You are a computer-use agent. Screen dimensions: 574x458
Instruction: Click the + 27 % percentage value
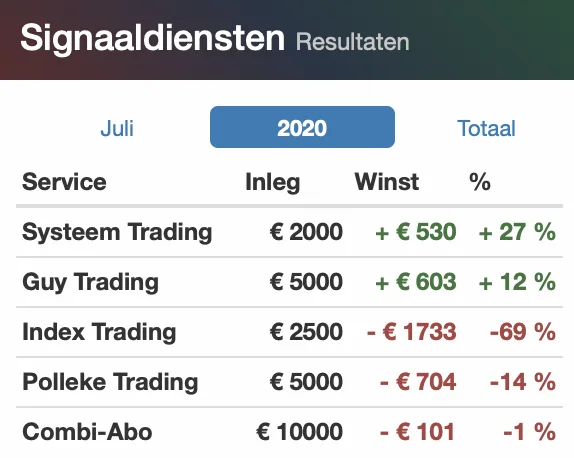517,232
